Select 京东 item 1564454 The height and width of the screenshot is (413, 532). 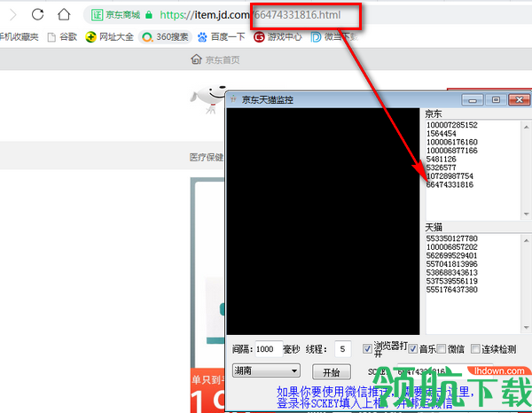[x=442, y=134]
